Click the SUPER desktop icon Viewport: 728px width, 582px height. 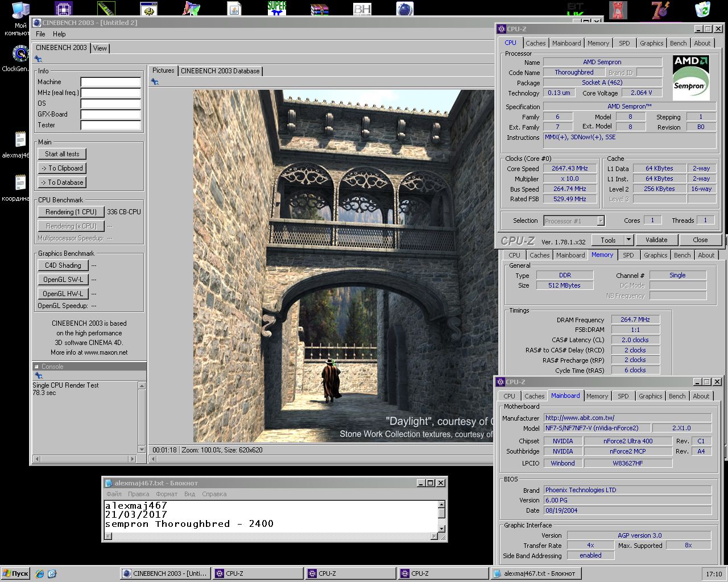tap(276, 9)
